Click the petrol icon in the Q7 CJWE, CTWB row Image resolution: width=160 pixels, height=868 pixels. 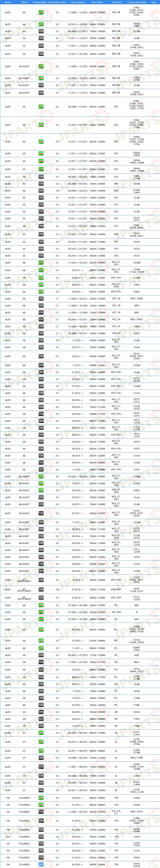(41, 751)
